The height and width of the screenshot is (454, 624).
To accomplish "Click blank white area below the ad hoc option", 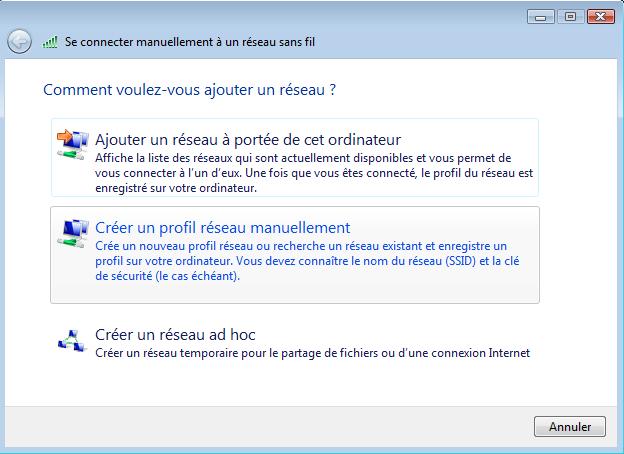I will pos(300,385).
